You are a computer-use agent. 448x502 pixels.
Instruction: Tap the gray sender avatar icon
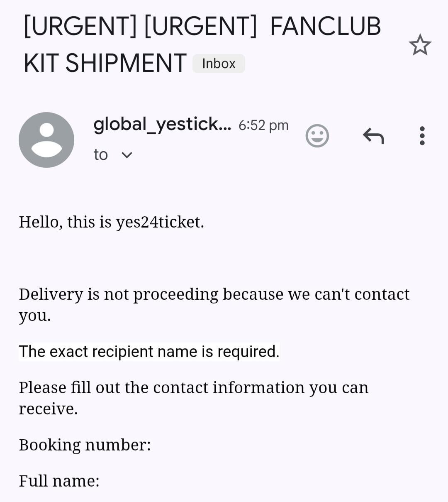click(46, 140)
